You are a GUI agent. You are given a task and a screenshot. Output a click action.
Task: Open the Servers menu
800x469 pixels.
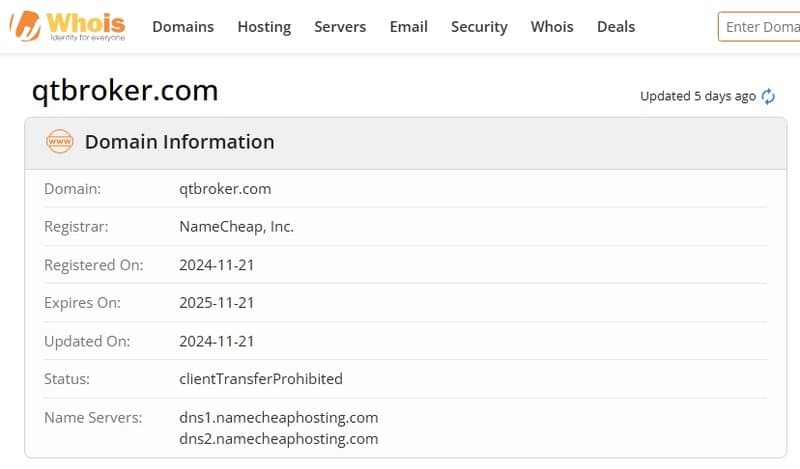(340, 27)
